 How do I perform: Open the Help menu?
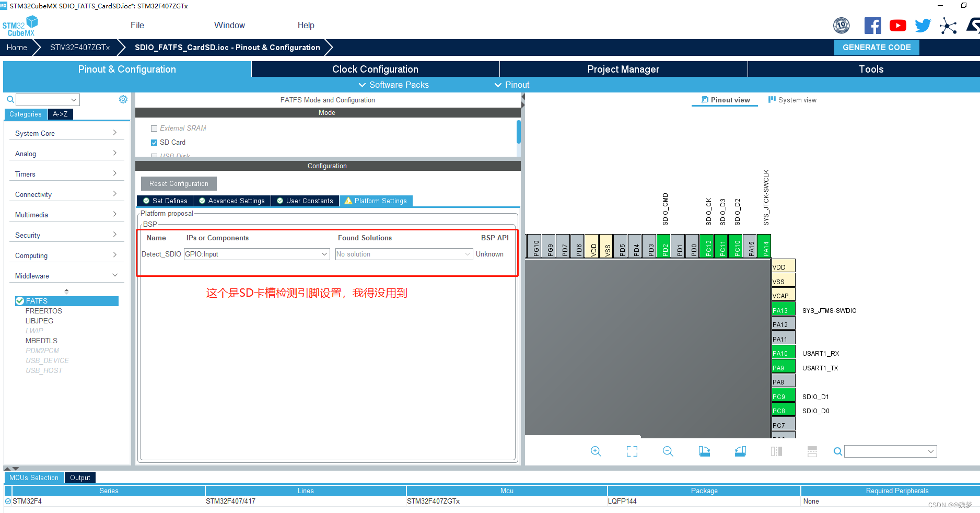pyautogui.click(x=306, y=25)
